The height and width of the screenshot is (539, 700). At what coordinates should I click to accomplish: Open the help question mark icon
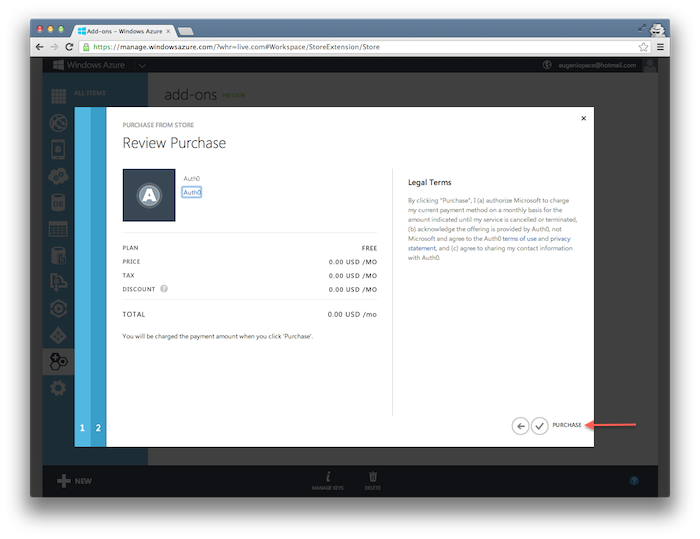pyautogui.click(x=634, y=481)
